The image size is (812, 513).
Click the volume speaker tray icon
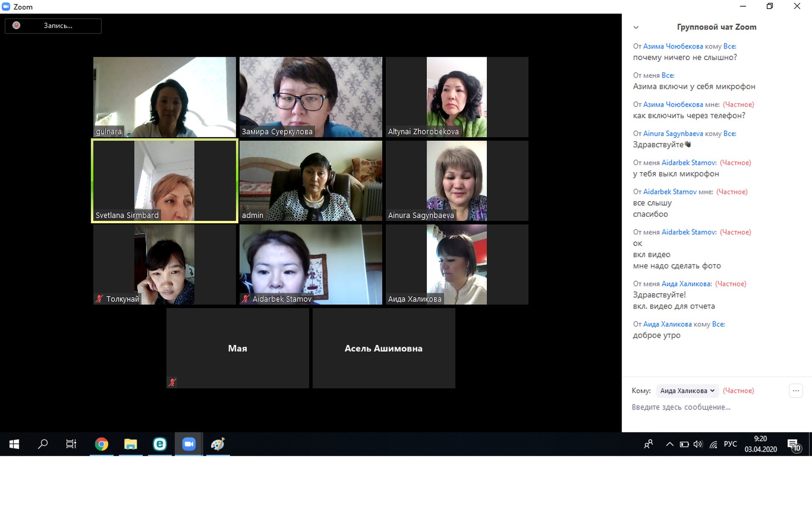(x=698, y=445)
